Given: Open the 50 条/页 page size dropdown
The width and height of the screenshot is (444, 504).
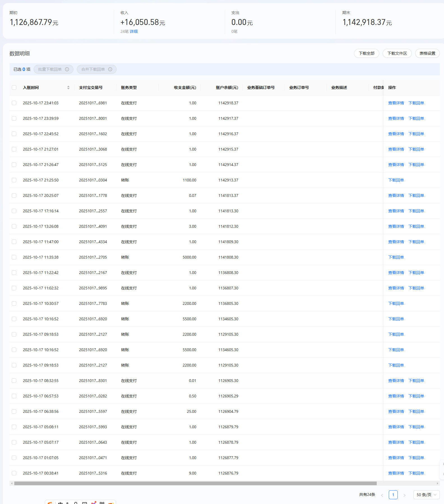Looking at the screenshot, I should pos(426,495).
